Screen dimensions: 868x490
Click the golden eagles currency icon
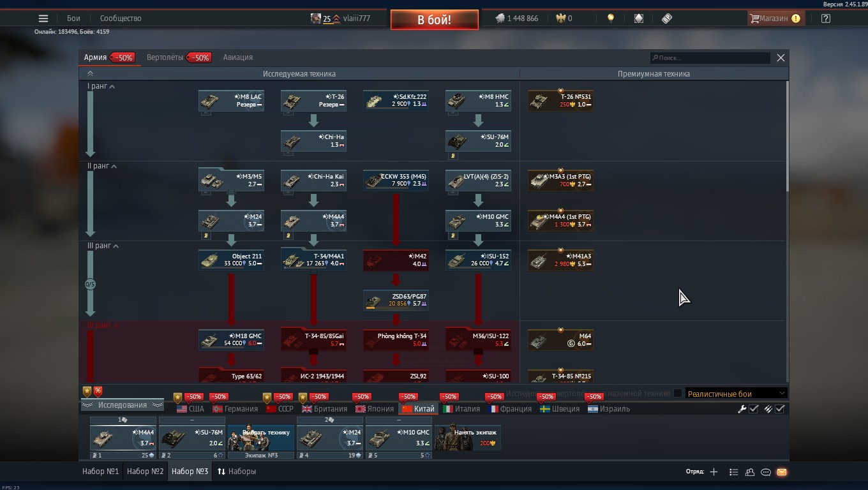click(561, 19)
